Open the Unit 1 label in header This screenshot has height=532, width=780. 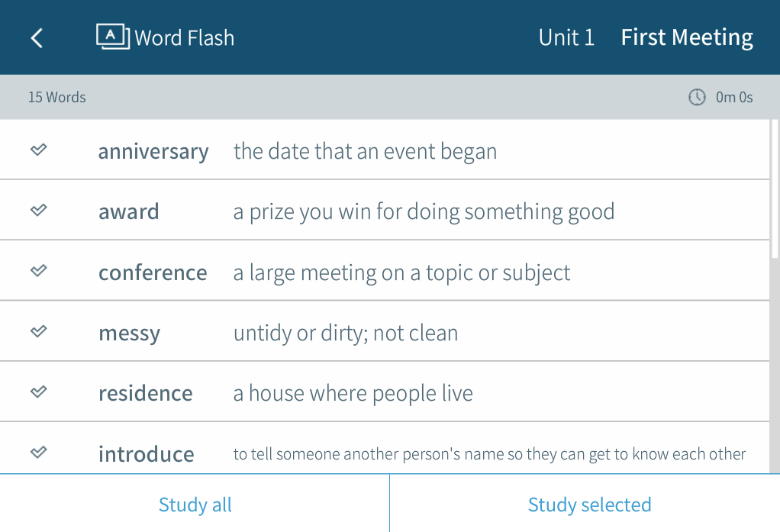pos(566,37)
